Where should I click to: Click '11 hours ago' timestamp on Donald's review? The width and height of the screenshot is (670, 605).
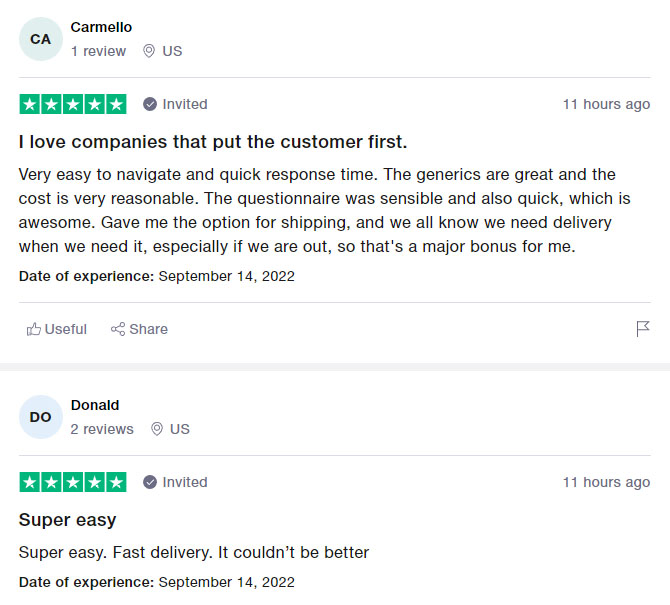[606, 482]
